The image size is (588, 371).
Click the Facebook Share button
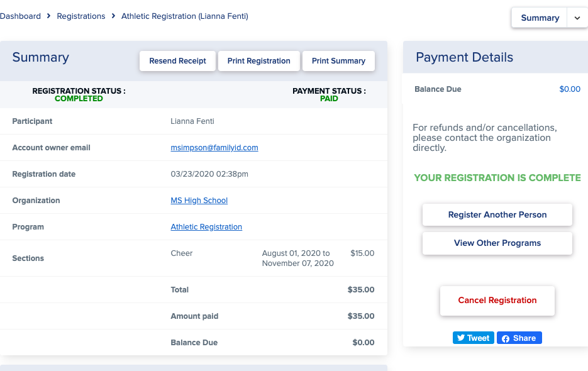pos(519,338)
